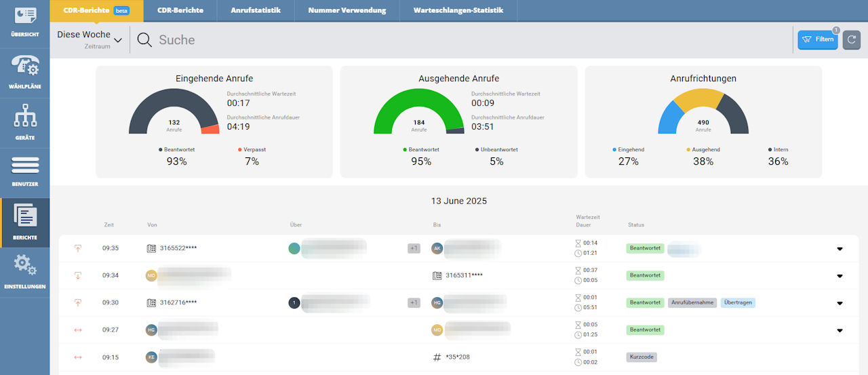Switch to the Anrufstatistik tab

point(256,11)
